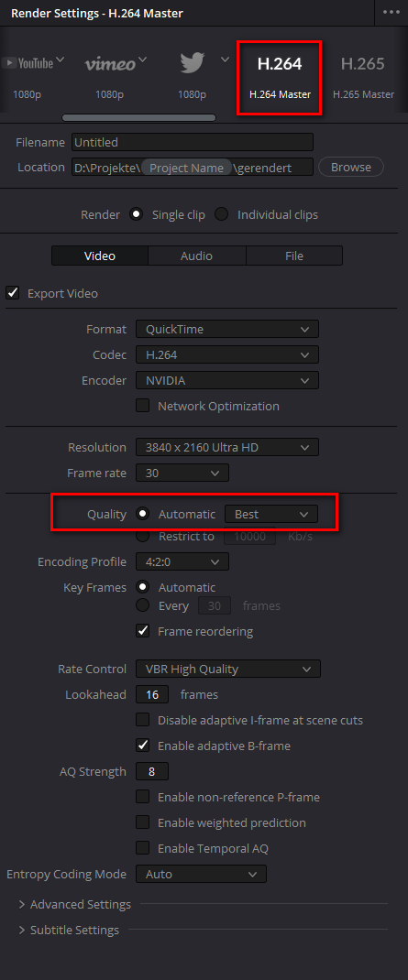408x980 pixels.
Task: Select Restrict to bitrate radio button
Action: click(x=143, y=536)
